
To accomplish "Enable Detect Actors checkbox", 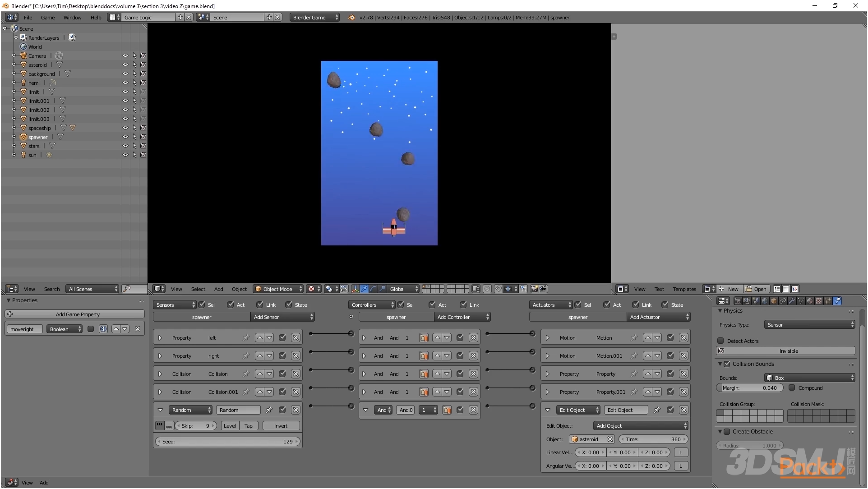I will [x=720, y=341].
